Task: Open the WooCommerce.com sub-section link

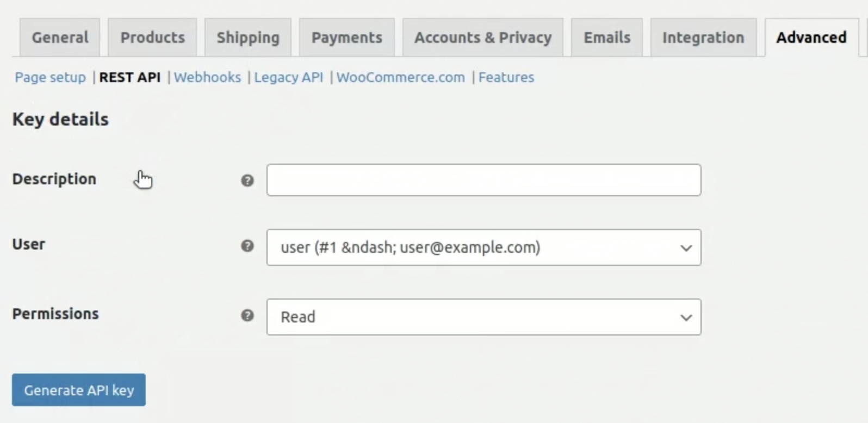Action: [401, 77]
